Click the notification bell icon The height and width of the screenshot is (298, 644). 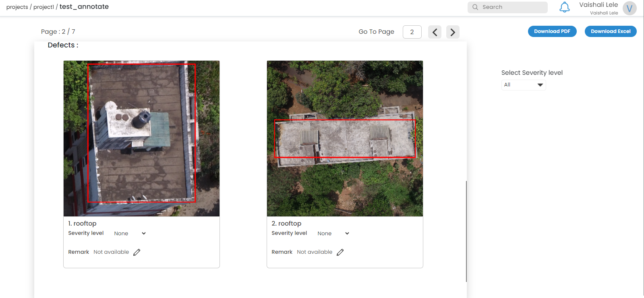pyautogui.click(x=564, y=7)
